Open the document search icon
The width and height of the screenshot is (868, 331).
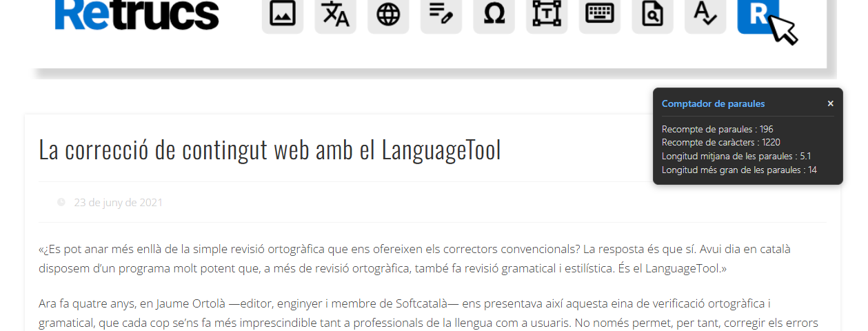(x=652, y=14)
